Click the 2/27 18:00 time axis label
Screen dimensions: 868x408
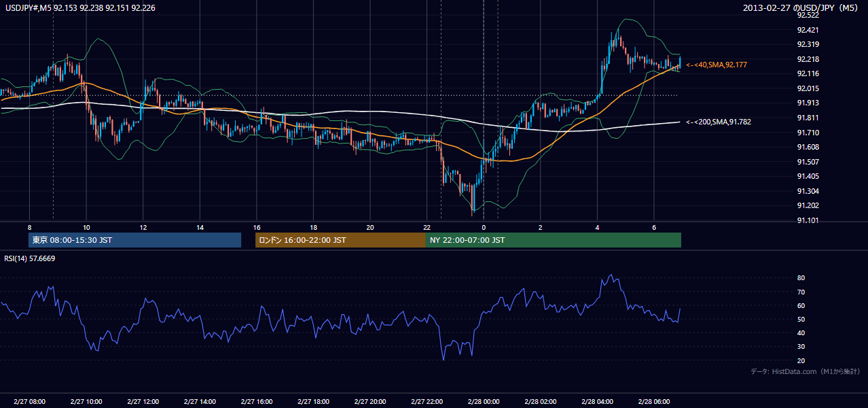[x=313, y=402]
